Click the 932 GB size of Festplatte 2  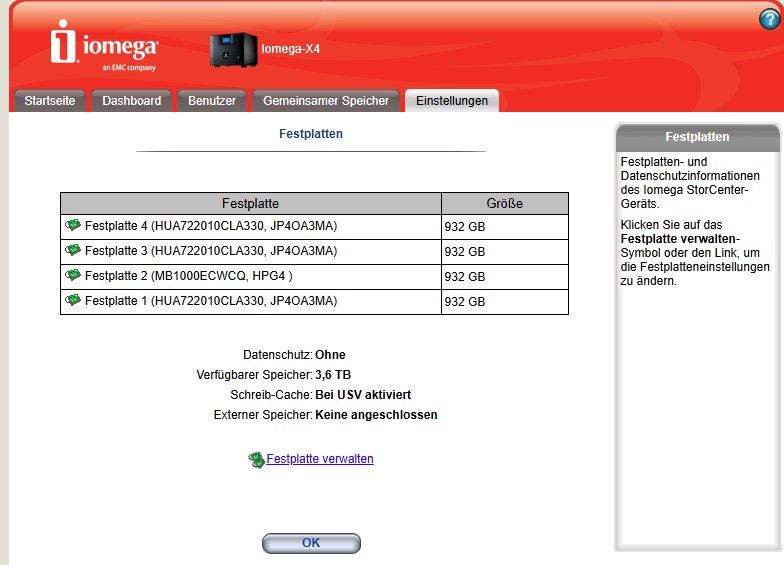click(x=465, y=276)
